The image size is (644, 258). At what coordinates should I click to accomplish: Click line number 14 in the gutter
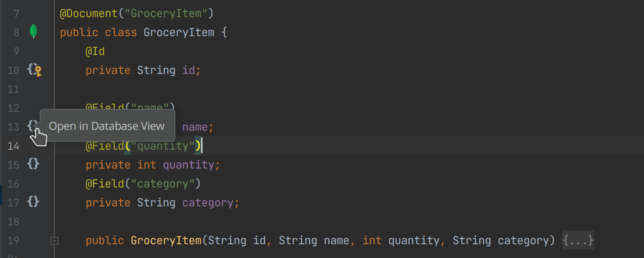coord(13,146)
